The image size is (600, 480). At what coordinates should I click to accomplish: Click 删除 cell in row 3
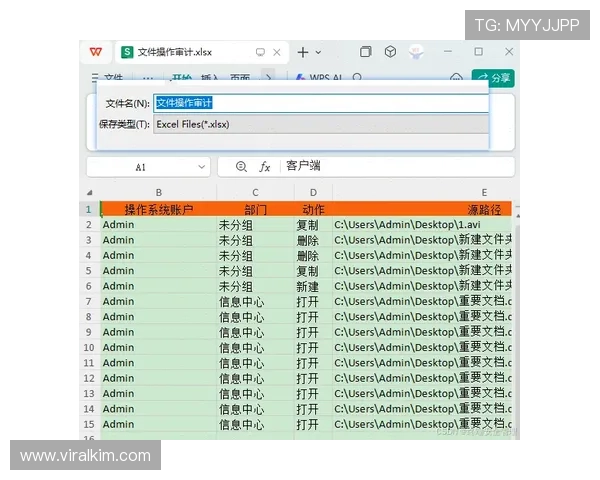[x=313, y=240]
